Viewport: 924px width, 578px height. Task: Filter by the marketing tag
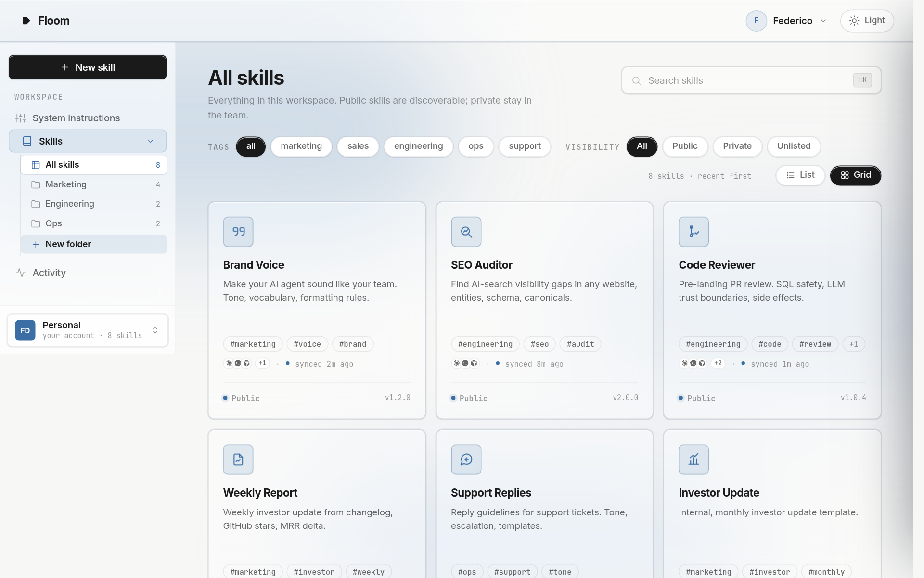pyautogui.click(x=301, y=146)
